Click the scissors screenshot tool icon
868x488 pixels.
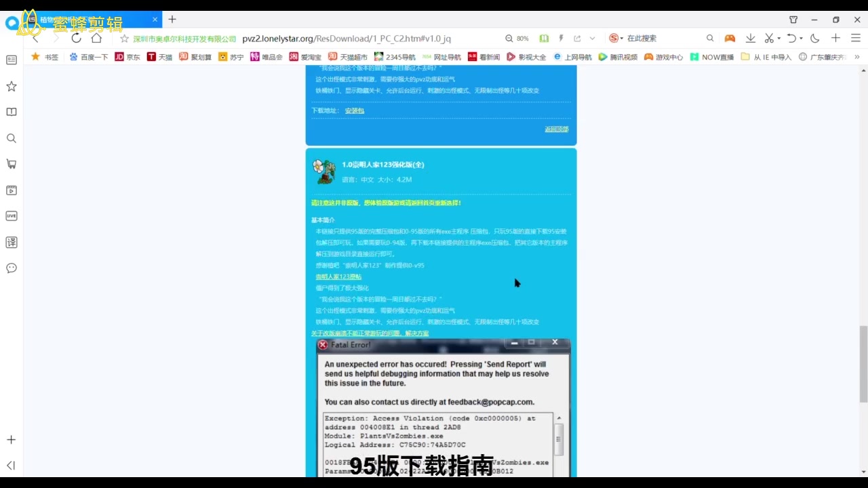(769, 39)
